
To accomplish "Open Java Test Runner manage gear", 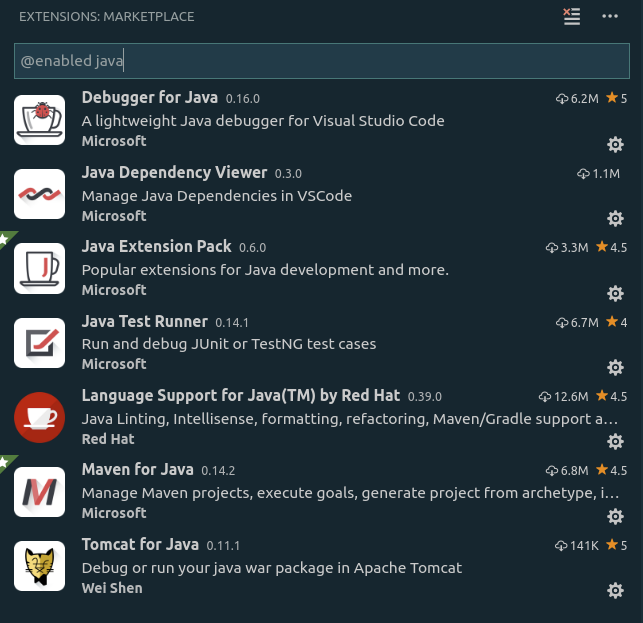I will (616, 367).
